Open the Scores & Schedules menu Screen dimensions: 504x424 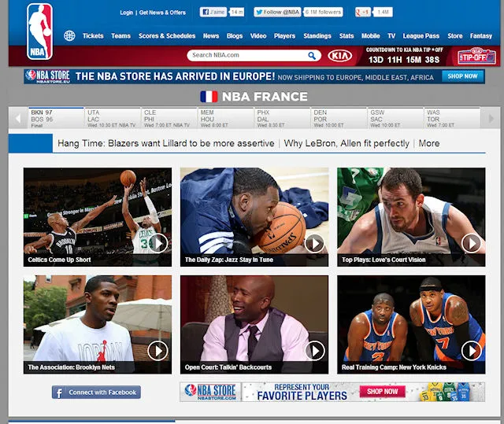167,36
